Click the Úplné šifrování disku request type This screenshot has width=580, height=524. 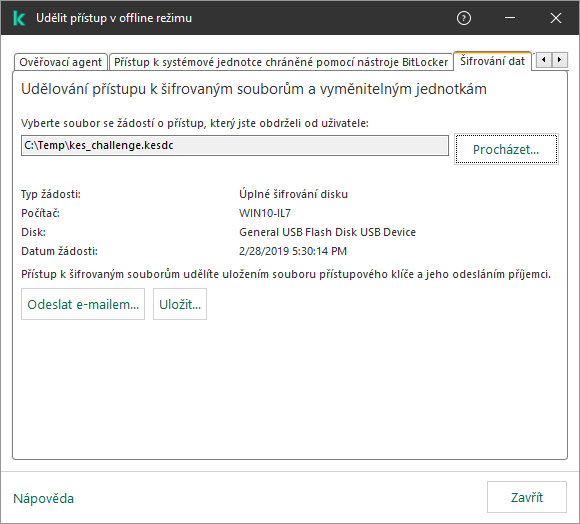coord(293,194)
